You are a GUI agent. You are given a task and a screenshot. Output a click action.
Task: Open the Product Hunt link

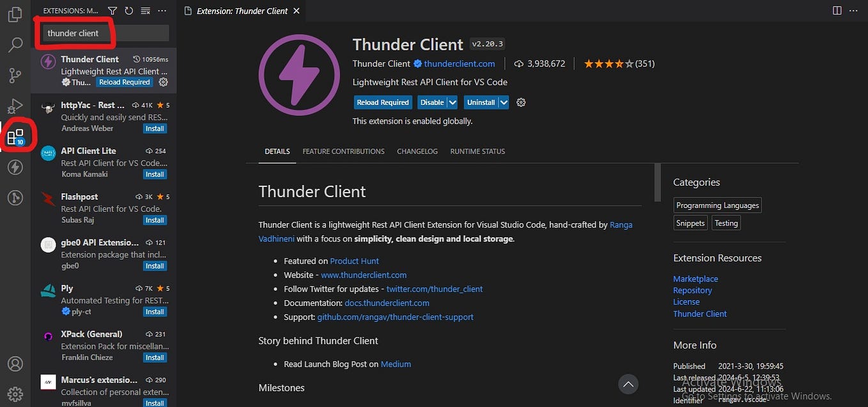354,261
